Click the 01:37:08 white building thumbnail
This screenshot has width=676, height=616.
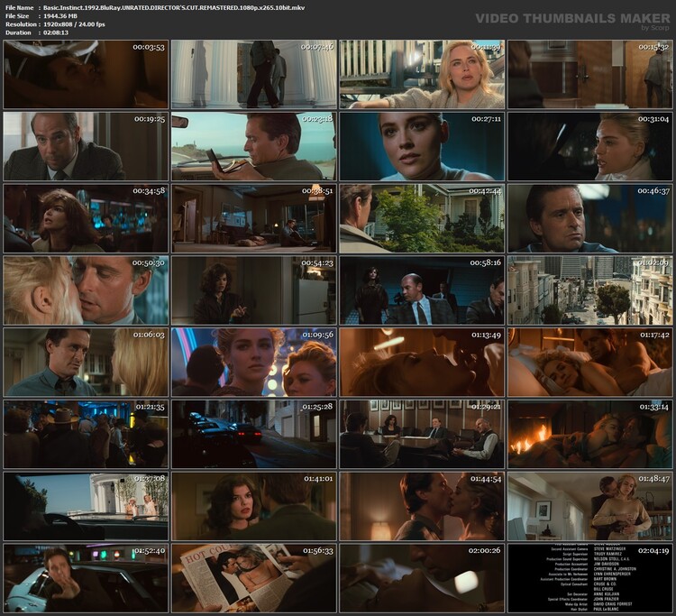86,505
